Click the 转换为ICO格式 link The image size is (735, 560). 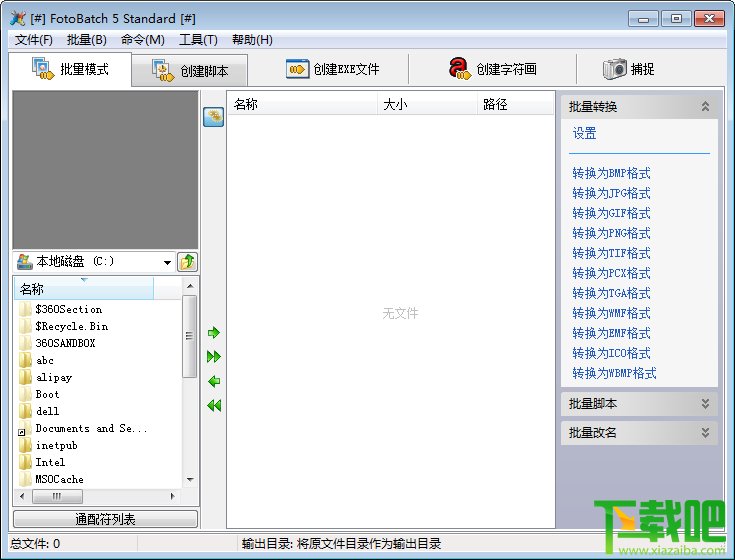pyautogui.click(x=611, y=353)
